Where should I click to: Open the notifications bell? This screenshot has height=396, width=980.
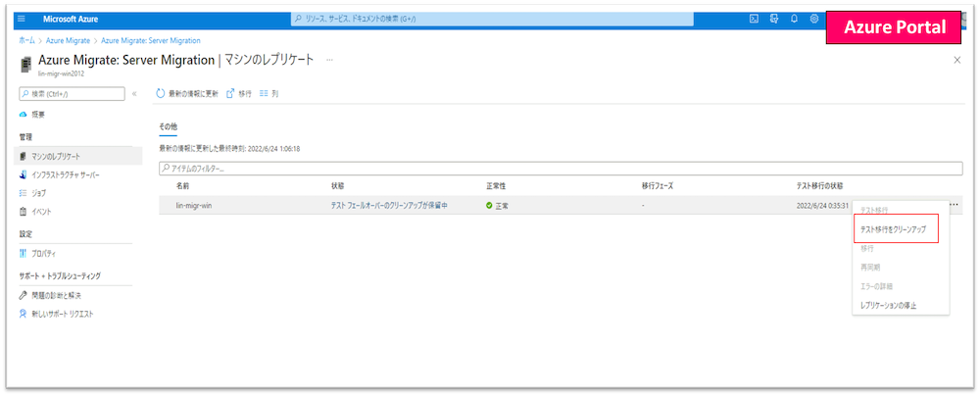(794, 19)
